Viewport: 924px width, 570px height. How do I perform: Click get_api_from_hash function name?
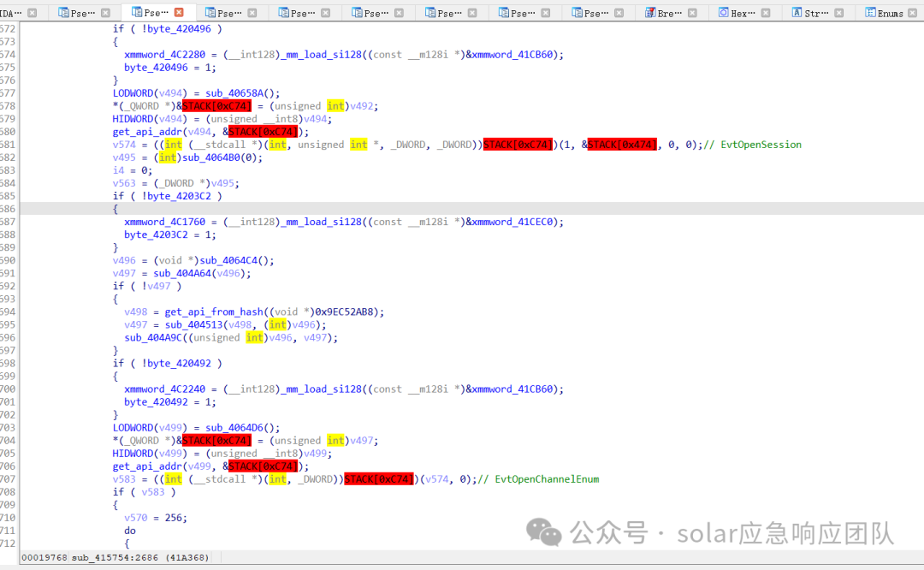coord(214,312)
